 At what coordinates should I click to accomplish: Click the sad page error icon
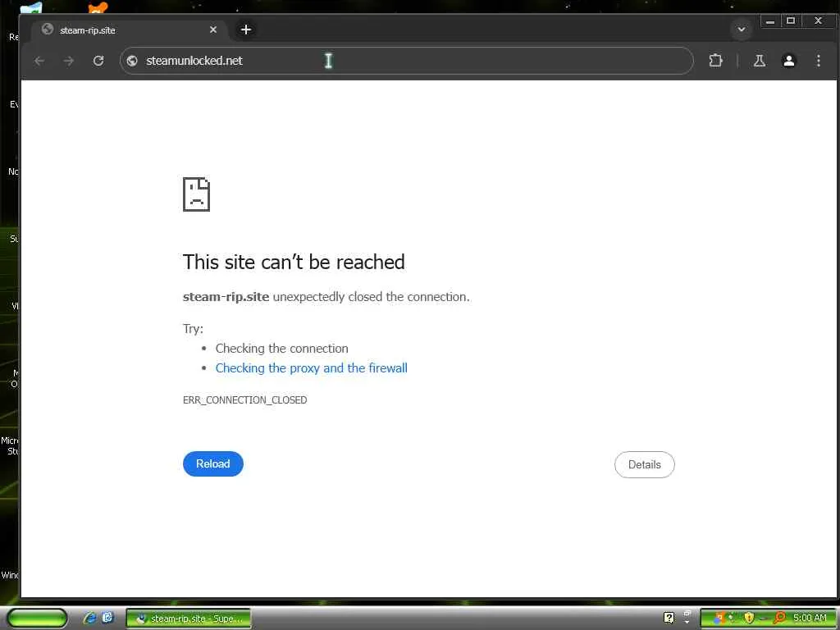coord(197,194)
